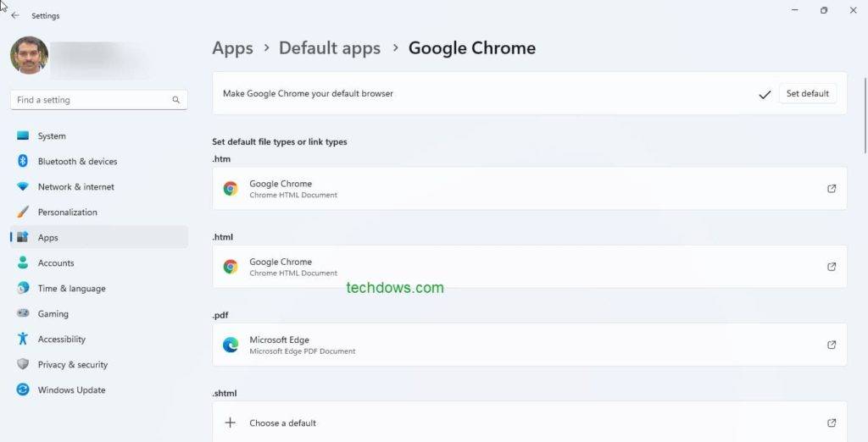868x442 pixels.
Task: Open external link icon for .html
Action: 832,267
